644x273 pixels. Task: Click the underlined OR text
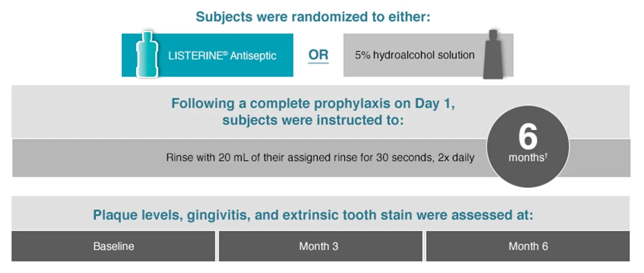318,55
